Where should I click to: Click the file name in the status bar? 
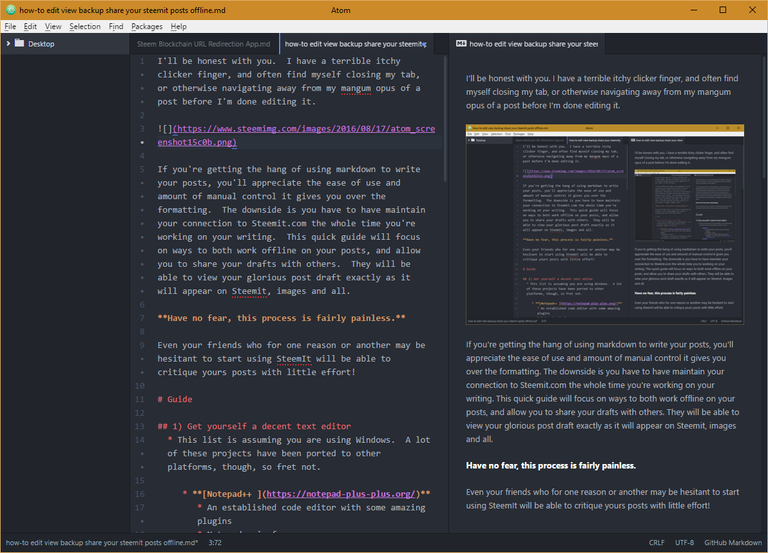coord(102,543)
